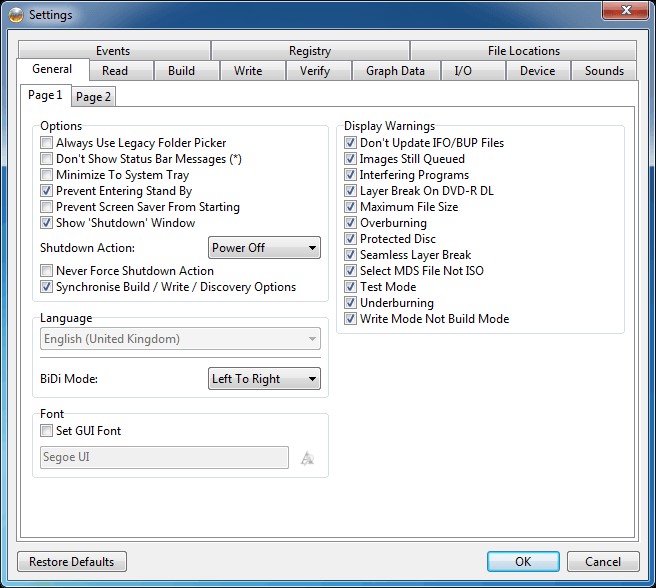Open the File Locations tab

523,51
